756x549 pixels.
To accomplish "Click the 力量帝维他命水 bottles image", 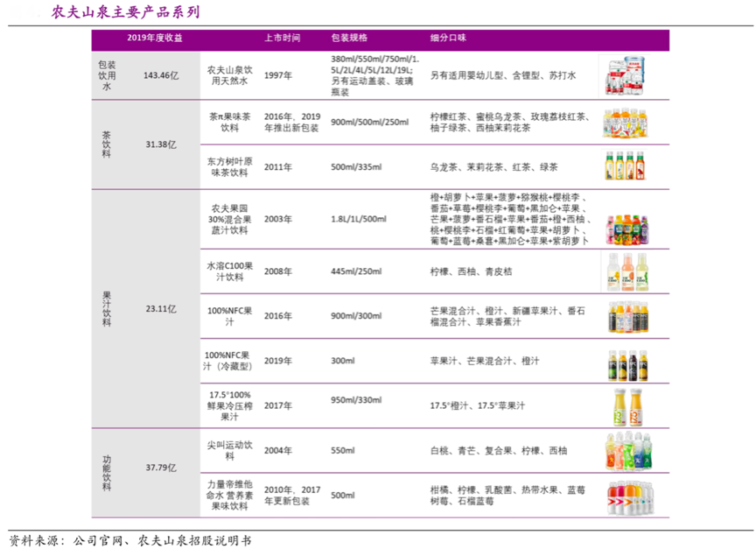I will pyautogui.click(x=626, y=496).
